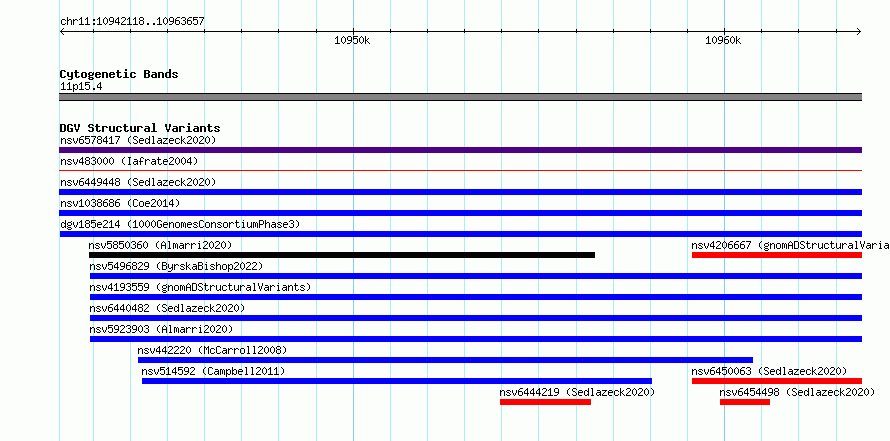Image resolution: width=890 pixels, height=441 pixels.
Task: Open the nsv6449448 (Sedlazeck2020) label
Action: [138, 182]
